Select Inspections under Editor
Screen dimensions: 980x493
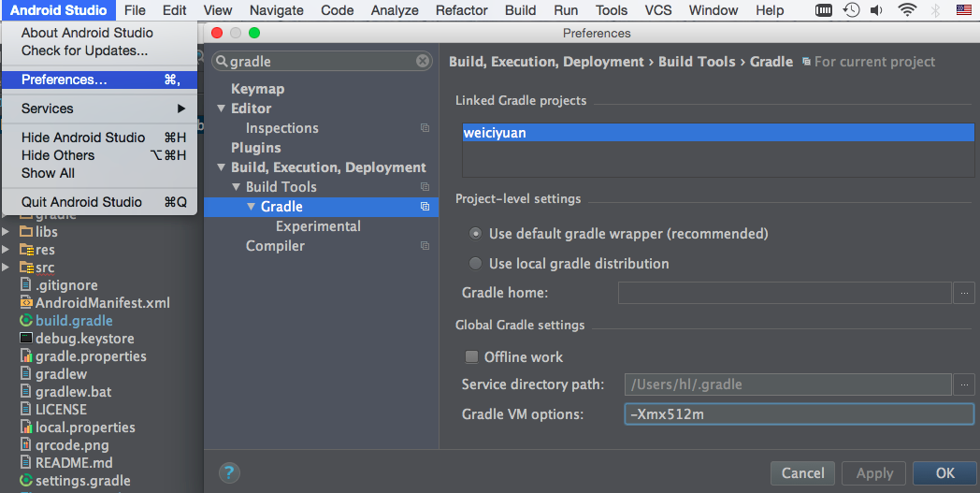click(281, 127)
